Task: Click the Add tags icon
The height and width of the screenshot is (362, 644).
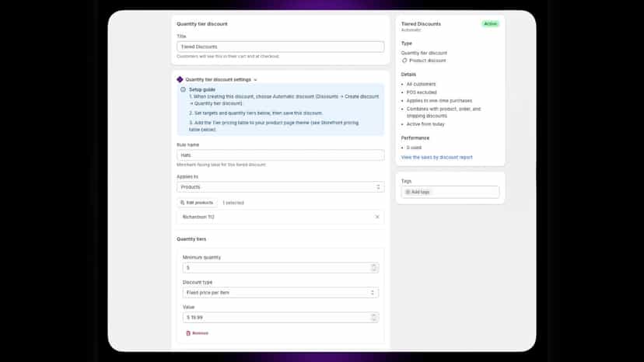Action: click(x=408, y=192)
